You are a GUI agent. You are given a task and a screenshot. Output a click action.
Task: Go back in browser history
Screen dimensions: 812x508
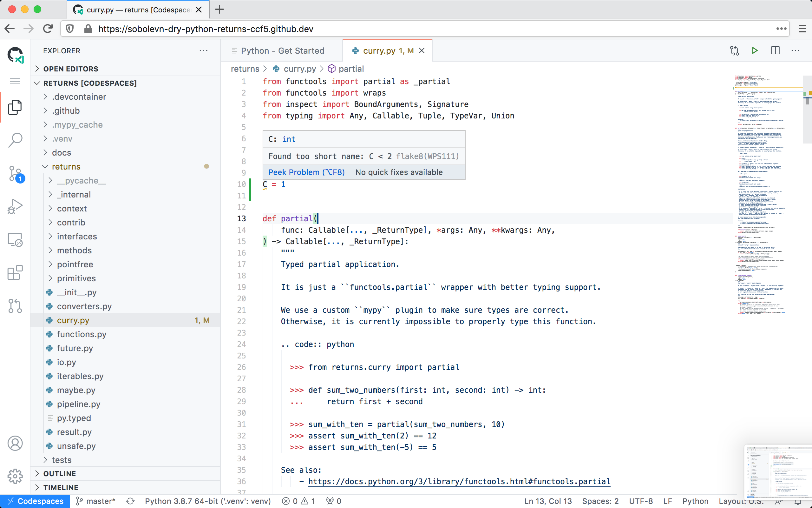pos(10,29)
